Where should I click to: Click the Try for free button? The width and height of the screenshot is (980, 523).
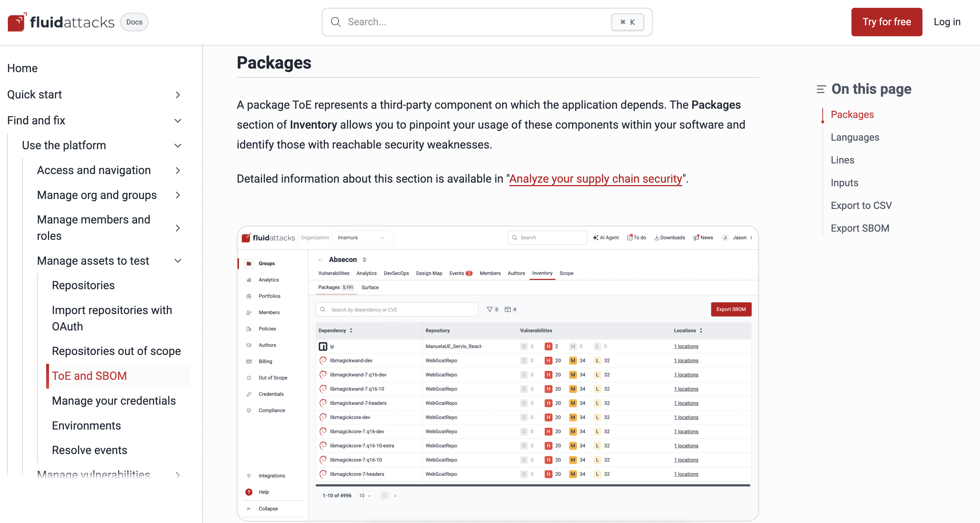tap(886, 22)
